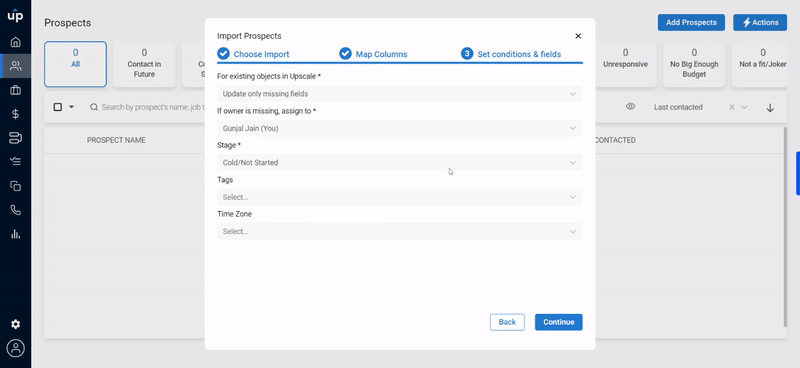Open the select-all checkbox dropdown arrow
Screen dimensions: 800x368
coord(71,107)
